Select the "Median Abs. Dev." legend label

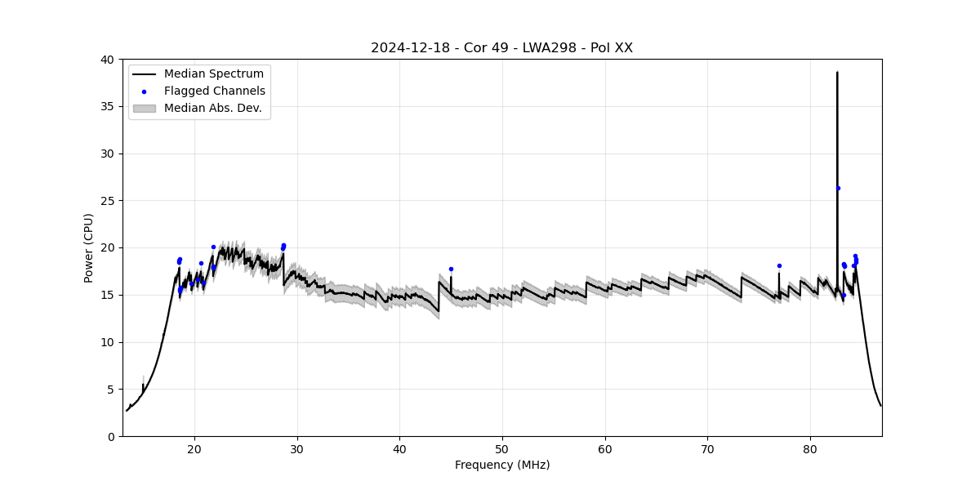pos(212,108)
